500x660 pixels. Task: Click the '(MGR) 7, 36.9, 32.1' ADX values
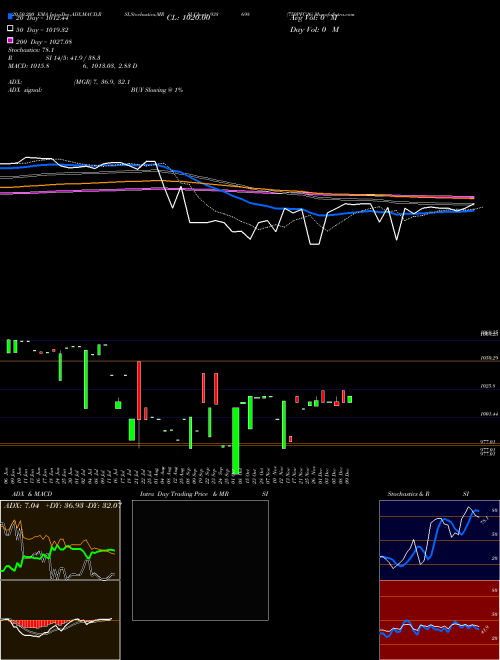pos(102,82)
